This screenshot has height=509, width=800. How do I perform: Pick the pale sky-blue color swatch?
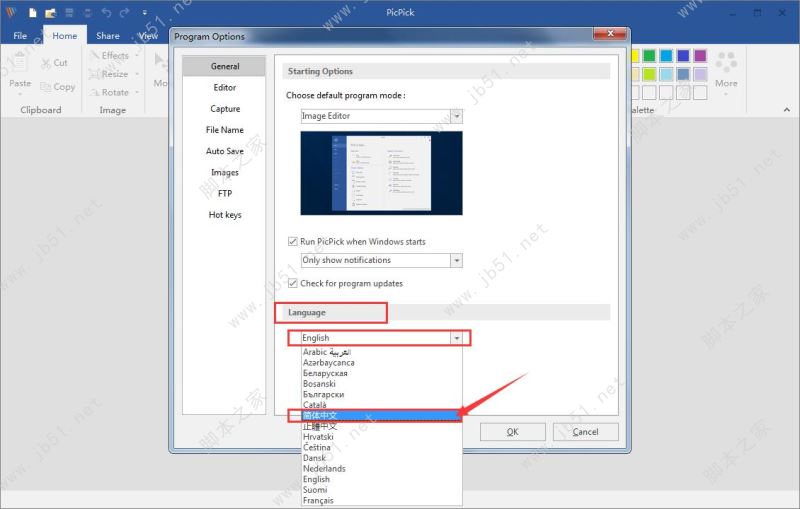pos(666,74)
